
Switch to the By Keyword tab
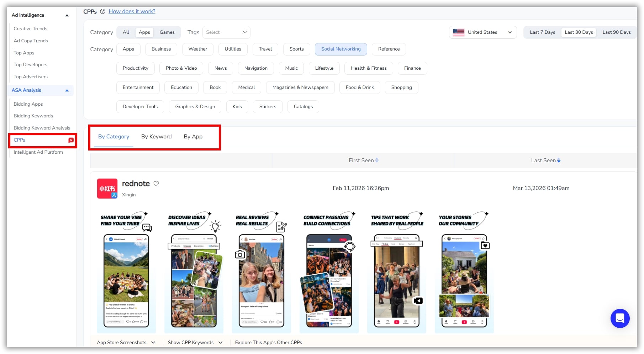point(156,137)
